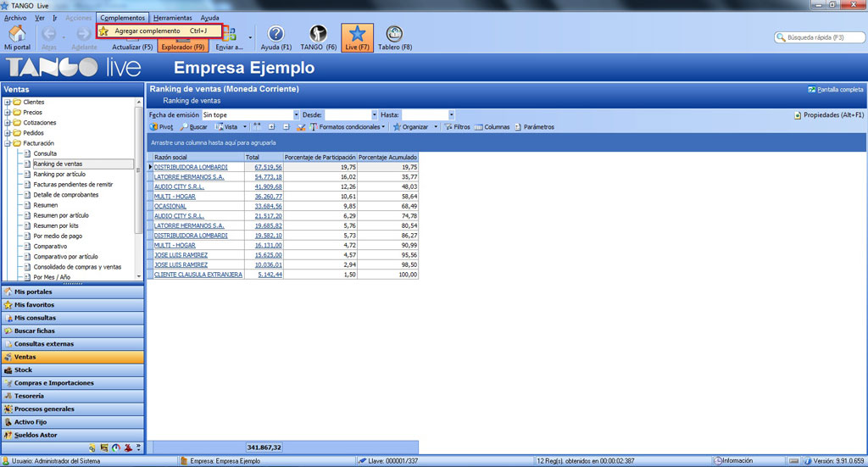
Task: Open dropdown arrow next to Organizar
Action: click(436, 127)
